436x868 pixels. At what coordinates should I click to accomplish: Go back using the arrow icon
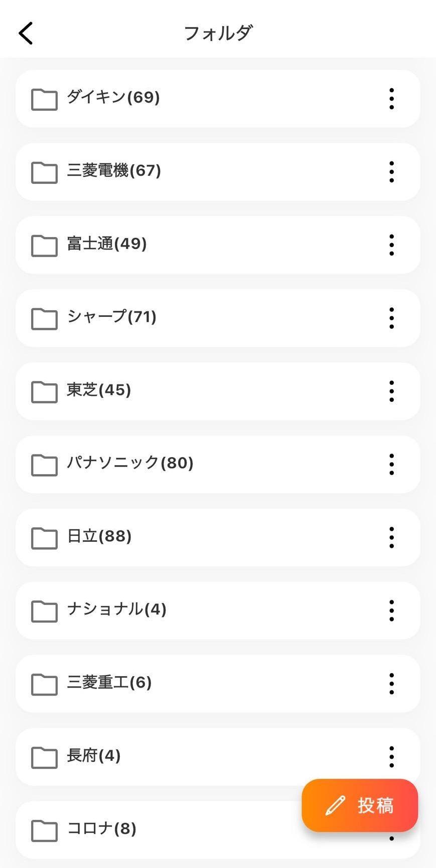pos(26,33)
